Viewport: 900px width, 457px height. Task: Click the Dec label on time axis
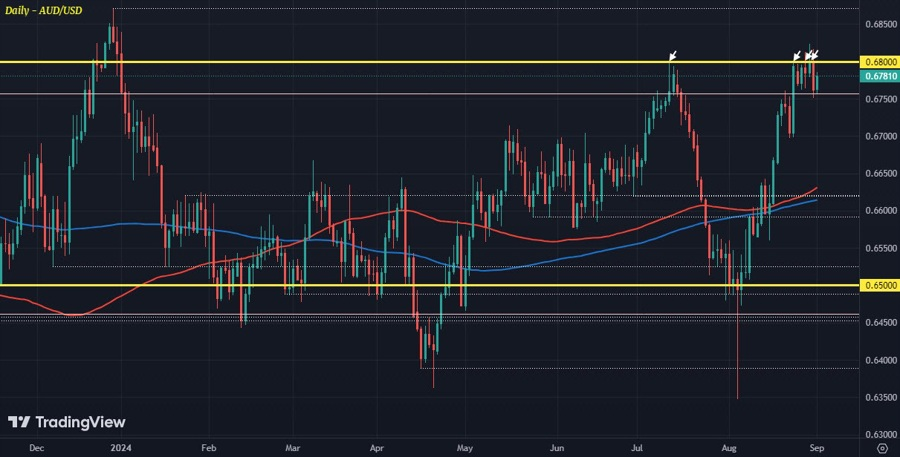(36, 447)
